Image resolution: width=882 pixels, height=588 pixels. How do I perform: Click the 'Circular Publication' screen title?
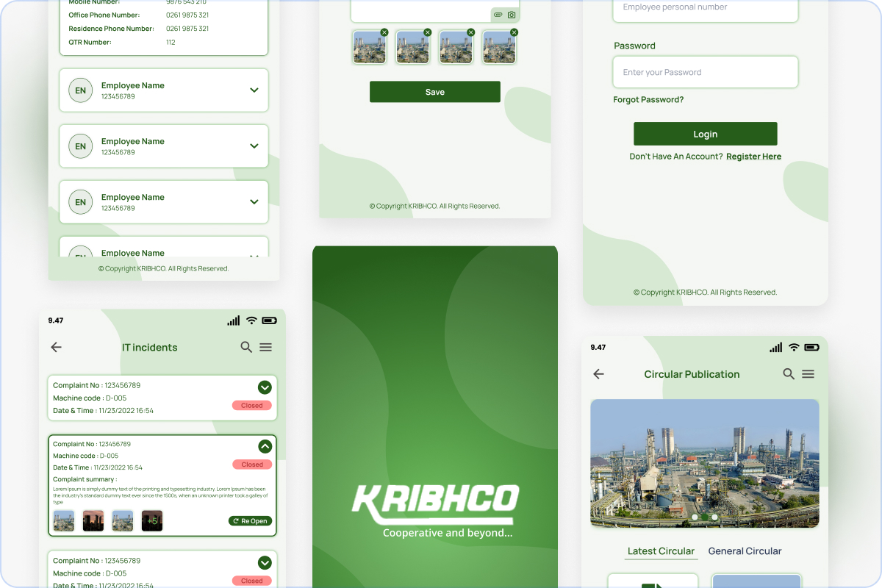click(692, 374)
